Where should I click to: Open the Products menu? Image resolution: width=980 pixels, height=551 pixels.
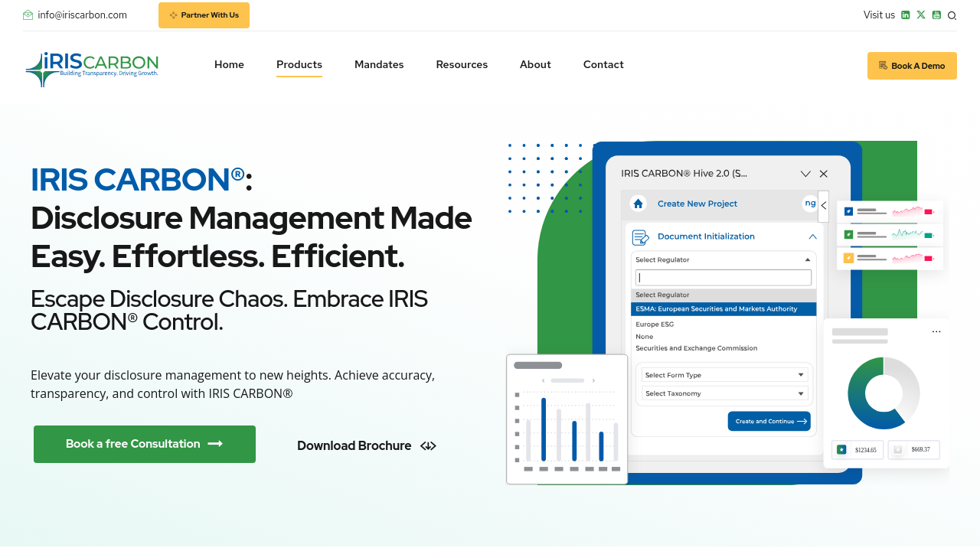coord(299,65)
